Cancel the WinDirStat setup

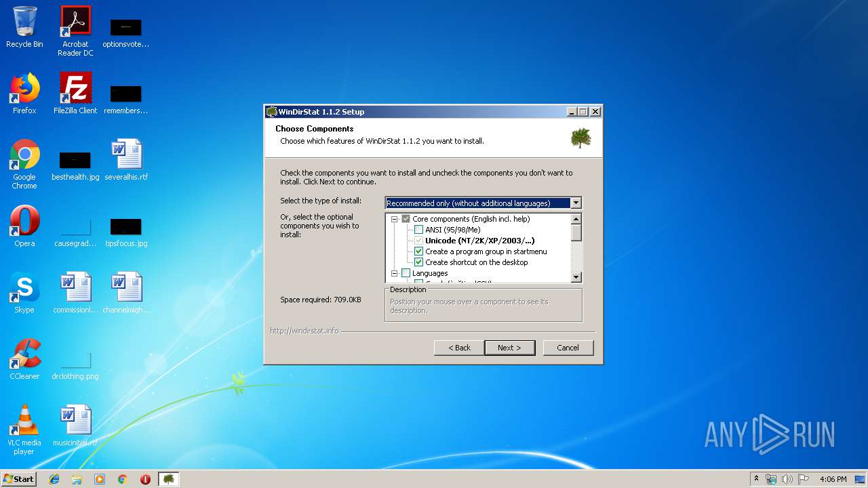point(568,348)
